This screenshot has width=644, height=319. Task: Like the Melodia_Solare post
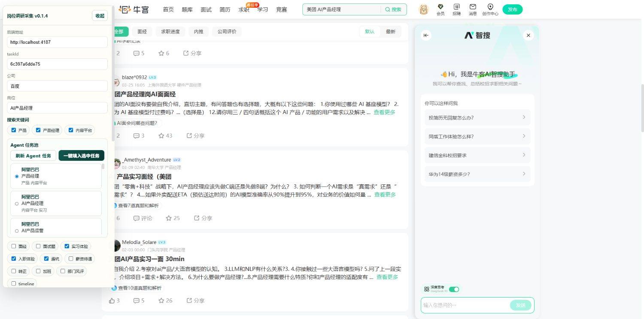(115, 301)
